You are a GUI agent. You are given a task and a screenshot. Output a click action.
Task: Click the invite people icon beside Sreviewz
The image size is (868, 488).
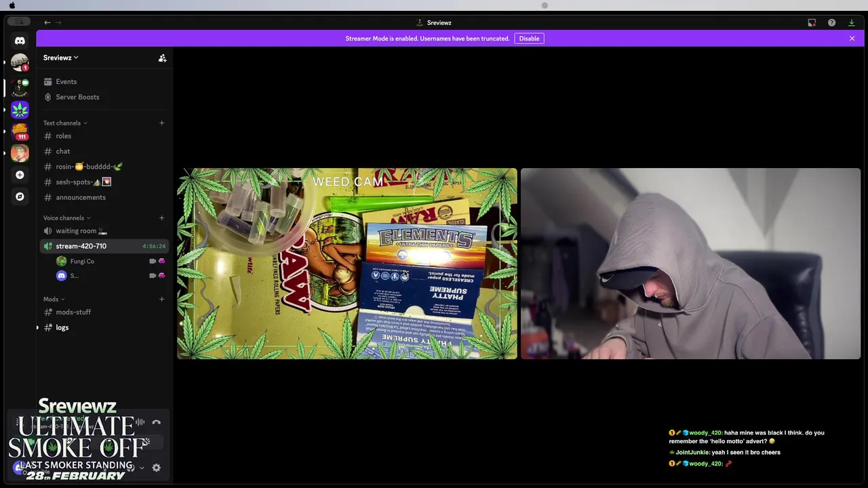tap(162, 58)
